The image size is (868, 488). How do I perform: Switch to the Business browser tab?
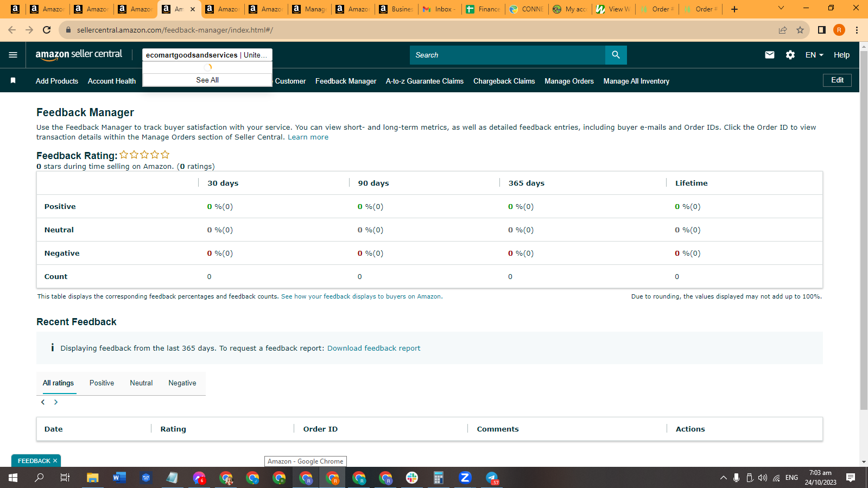[396, 9]
